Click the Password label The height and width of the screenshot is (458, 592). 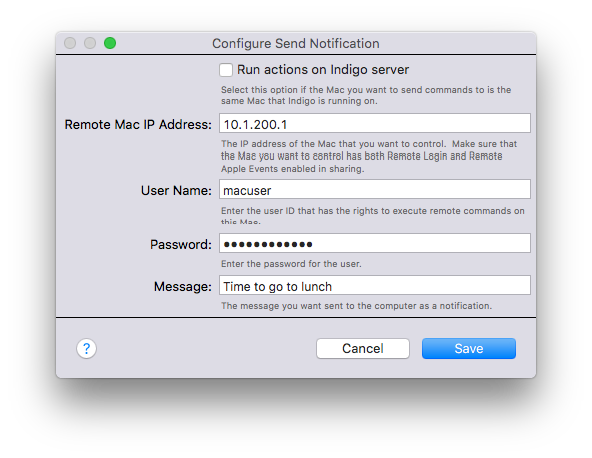click(181, 245)
